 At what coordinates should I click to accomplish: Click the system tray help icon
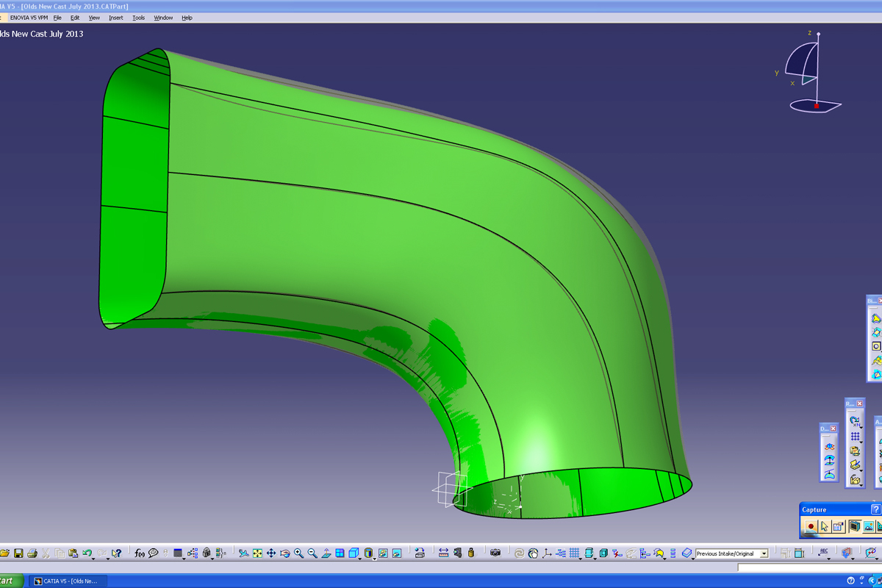(x=850, y=581)
